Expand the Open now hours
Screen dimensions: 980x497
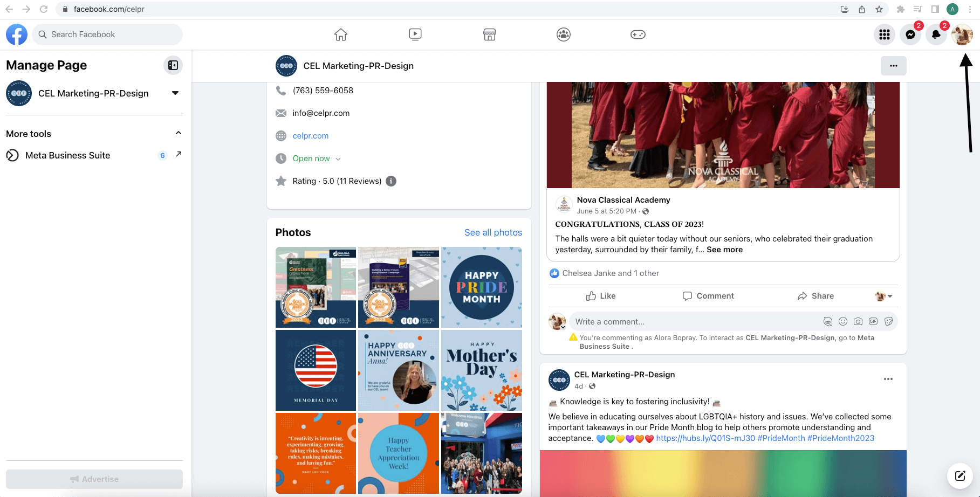[x=338, y=159]
